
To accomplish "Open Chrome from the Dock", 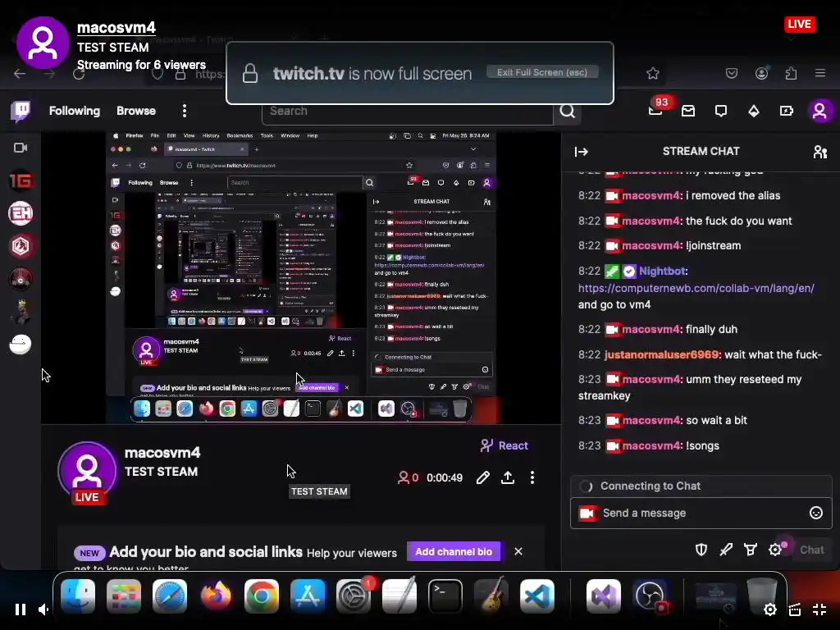I will [262, 596].
